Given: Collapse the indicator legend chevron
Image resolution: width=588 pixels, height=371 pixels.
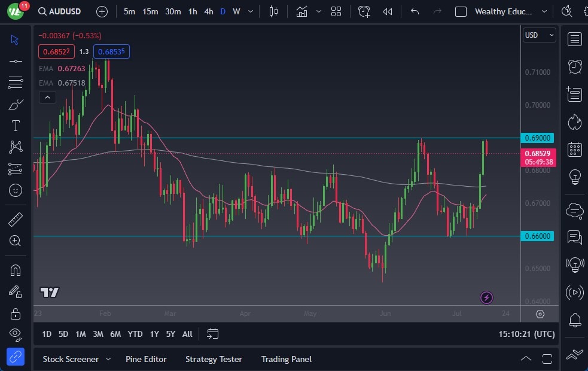Looking at the screenshot, I should coord(47,97).
